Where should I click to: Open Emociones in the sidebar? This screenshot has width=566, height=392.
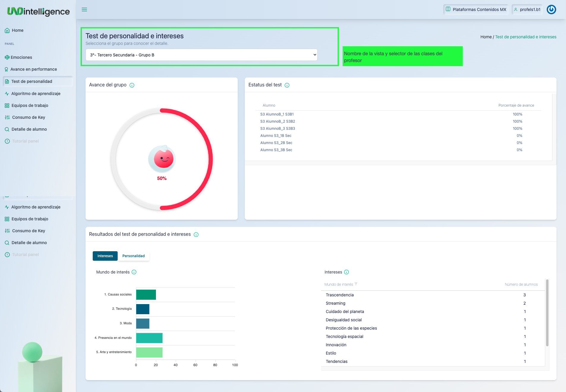coord(21,57)
